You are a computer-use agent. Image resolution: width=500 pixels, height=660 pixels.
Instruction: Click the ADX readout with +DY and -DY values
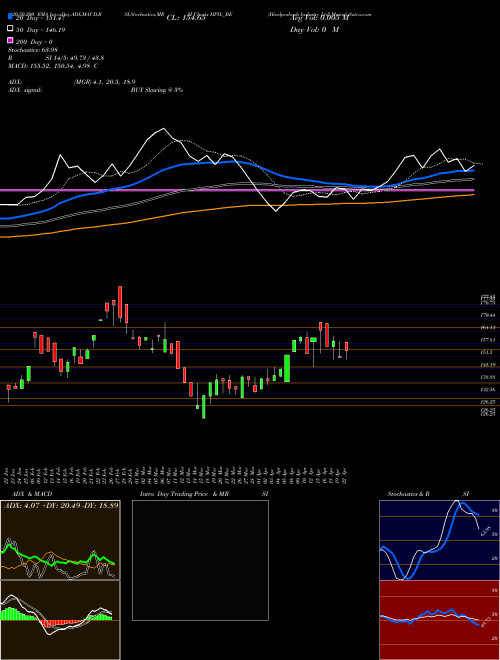point(61,505)
